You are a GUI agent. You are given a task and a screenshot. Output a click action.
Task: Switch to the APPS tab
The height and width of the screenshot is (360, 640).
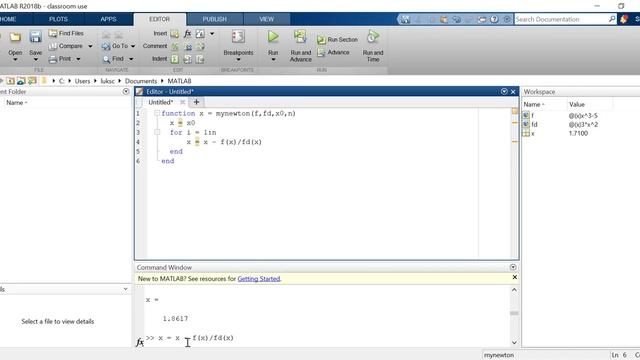tap(108, 19)
